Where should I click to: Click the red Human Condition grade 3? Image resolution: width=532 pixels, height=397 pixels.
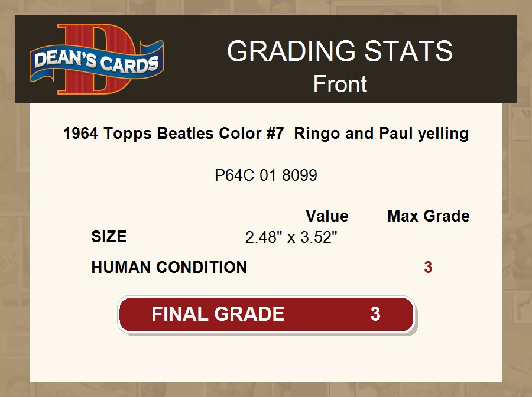pos(428,267)
